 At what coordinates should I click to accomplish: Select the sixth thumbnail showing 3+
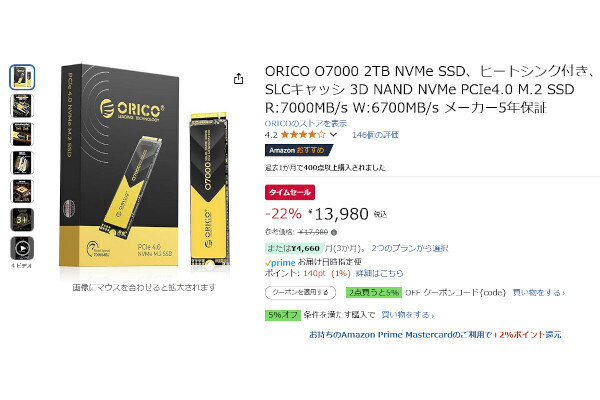(22, 220)
